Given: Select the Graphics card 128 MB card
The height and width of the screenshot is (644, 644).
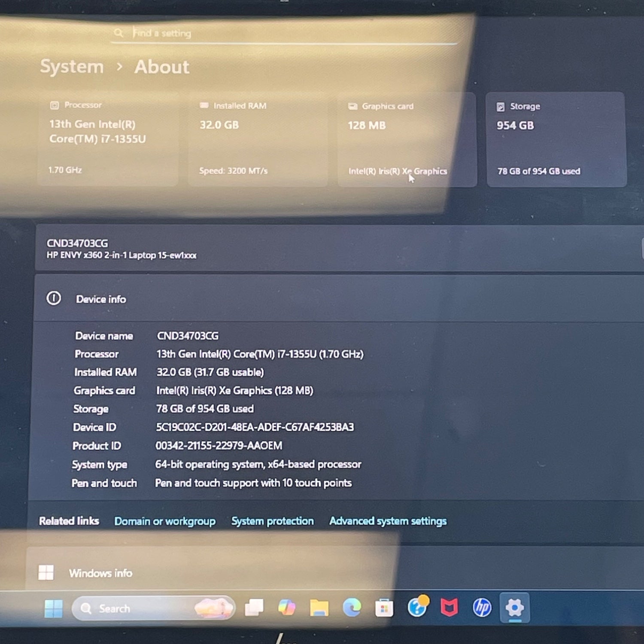Looking at the screenshot, I should click(407, 140).
